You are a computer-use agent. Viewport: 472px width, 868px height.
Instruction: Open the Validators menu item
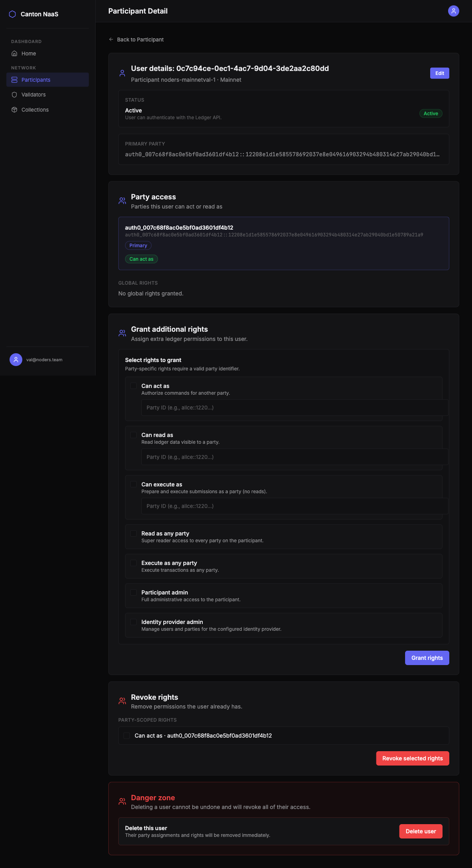pos(33,94)
